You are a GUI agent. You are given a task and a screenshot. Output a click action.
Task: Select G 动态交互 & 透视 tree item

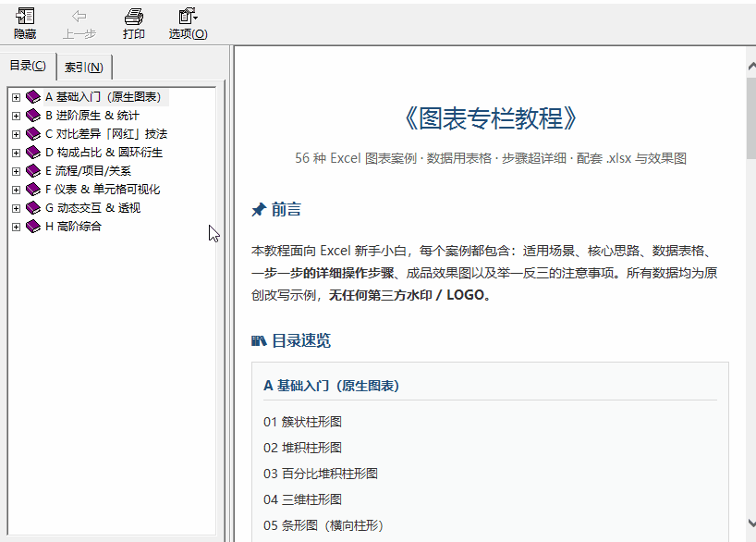pyautogui.click(x=92, y=208)
